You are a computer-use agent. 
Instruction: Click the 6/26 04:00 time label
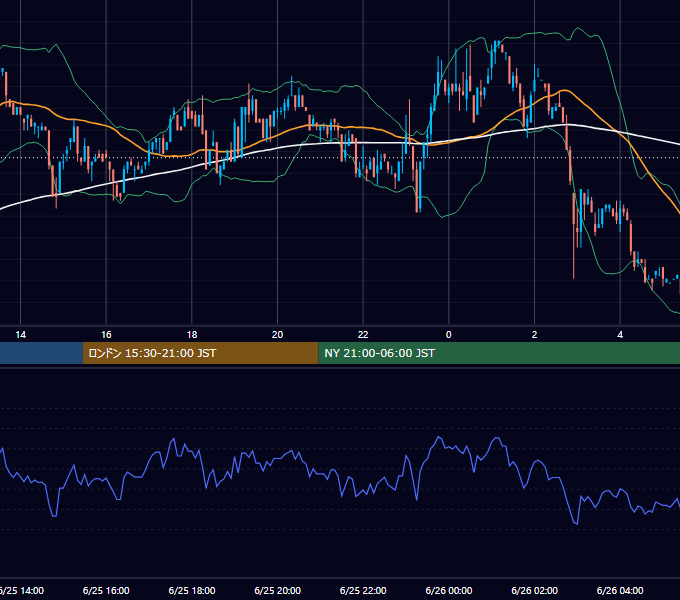pyautogui.click(x=620, y=590)
